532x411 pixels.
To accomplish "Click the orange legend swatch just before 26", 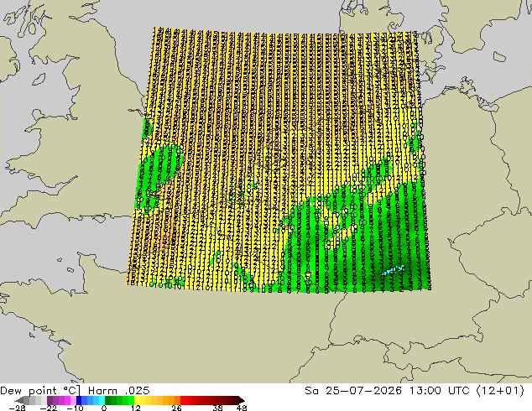I will [177, 400].
